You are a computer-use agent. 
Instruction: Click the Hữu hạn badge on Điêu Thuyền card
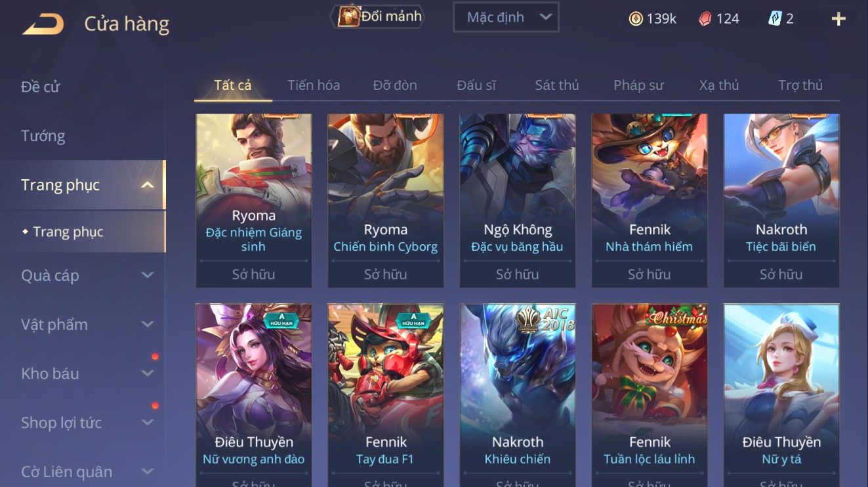281,320
